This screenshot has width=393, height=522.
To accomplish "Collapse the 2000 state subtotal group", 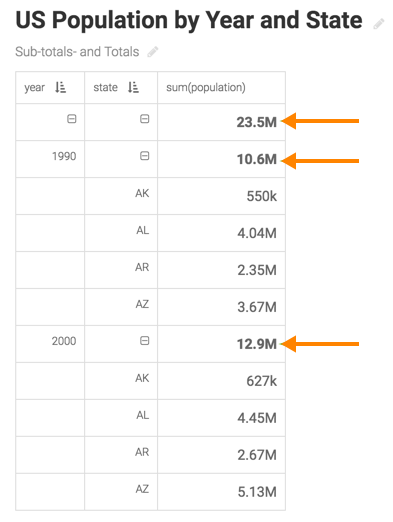I will click(x=144, y=341).
